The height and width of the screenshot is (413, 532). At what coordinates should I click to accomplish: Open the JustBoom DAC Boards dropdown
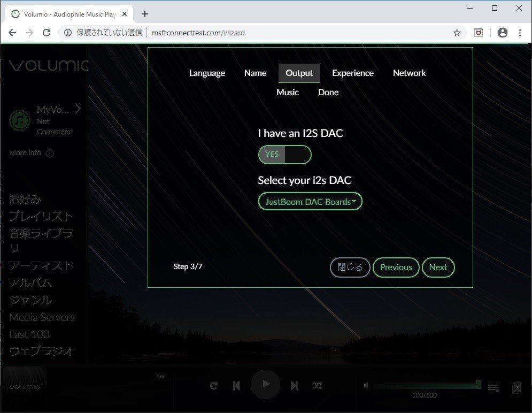pyautogui.click(x=310, y=202)
